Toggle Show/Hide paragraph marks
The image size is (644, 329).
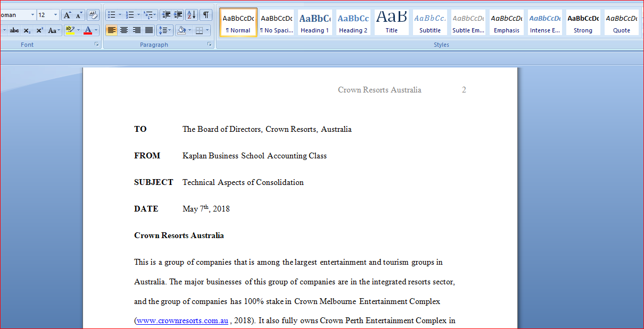(x=205, y=15)
